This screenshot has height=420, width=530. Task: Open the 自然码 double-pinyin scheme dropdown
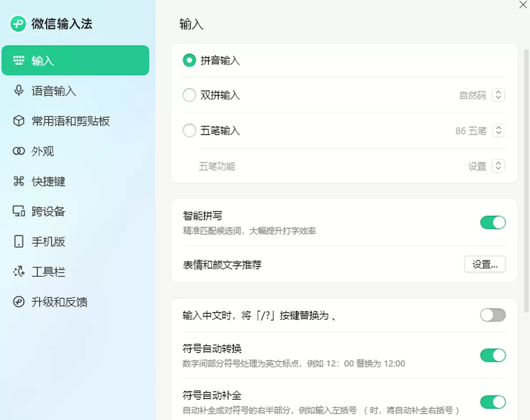(498, 95)
